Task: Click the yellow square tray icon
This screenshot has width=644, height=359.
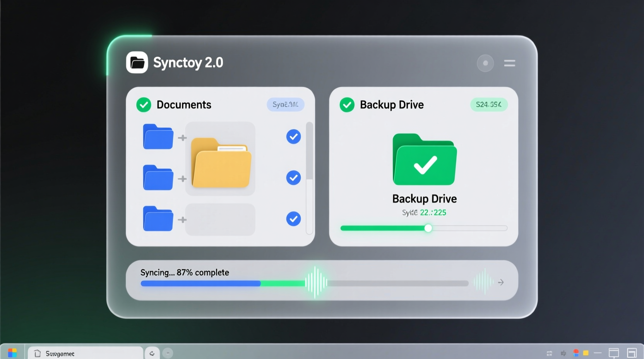Action: point(586,353)
